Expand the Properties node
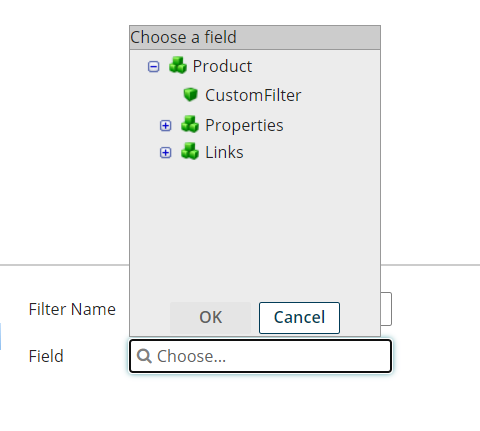Screen dimensions: 480x431 166,126
